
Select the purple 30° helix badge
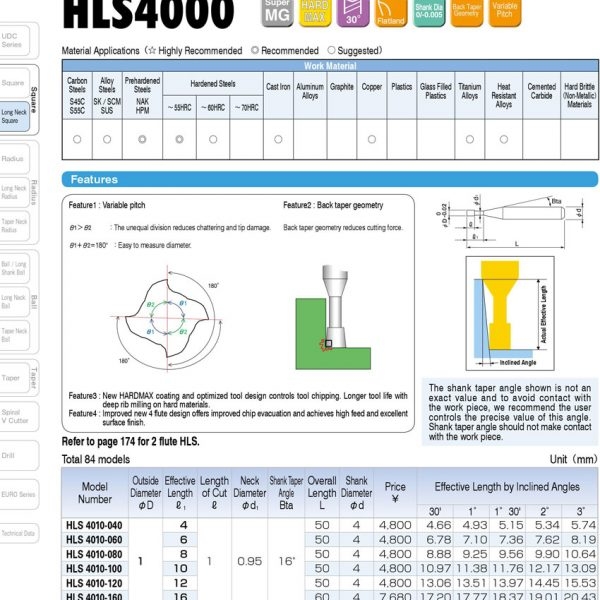click(x=353, y=13)
